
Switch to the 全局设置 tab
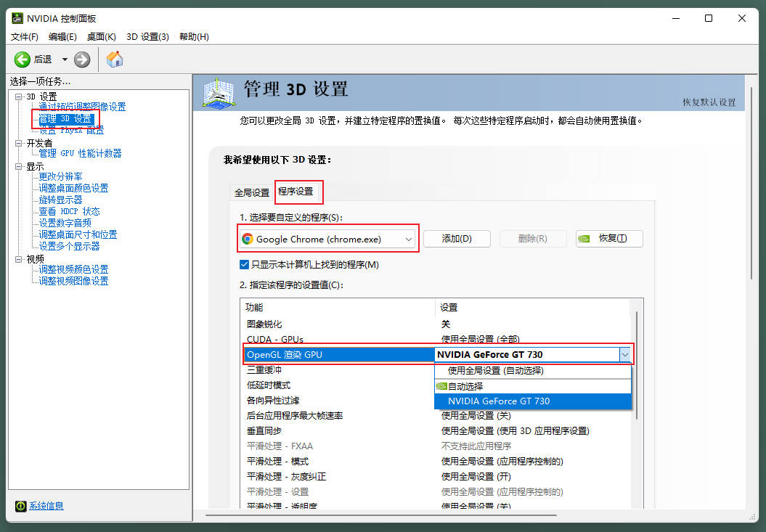coord(251,192)
